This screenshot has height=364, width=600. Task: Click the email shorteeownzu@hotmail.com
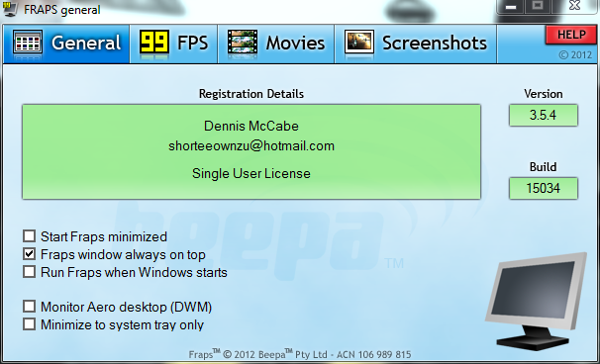tap(251, 145)
